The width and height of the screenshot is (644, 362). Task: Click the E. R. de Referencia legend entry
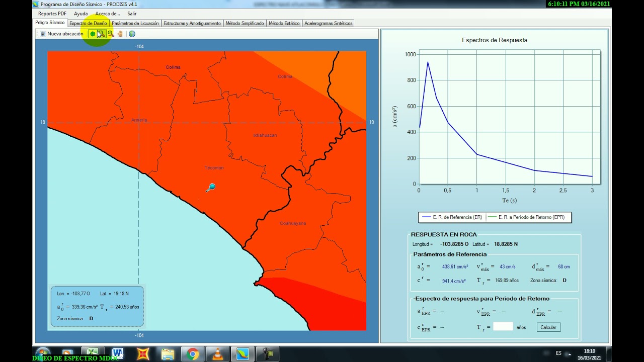pyautogui.click(x=452, y=217)
